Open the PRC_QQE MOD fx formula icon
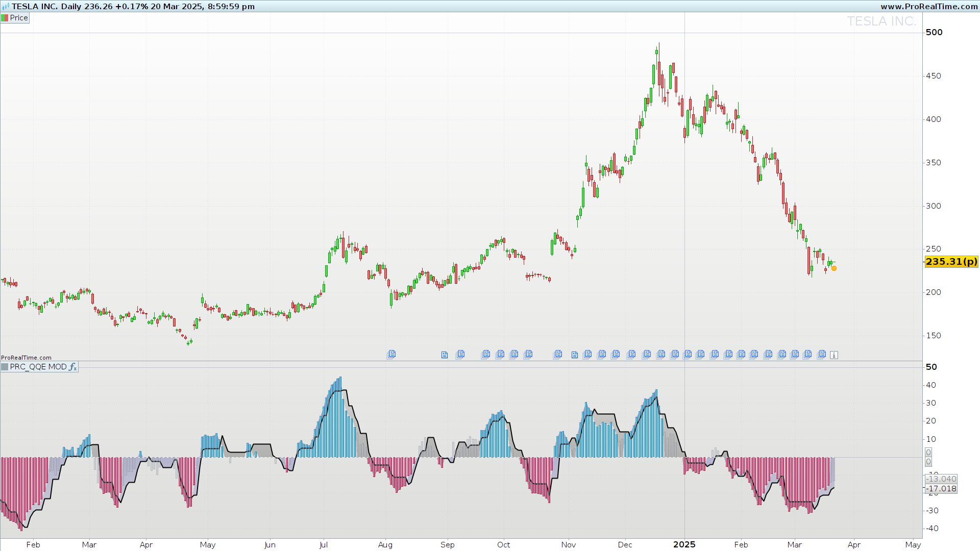This screenshot has width=980, height=551. [72, 367]
